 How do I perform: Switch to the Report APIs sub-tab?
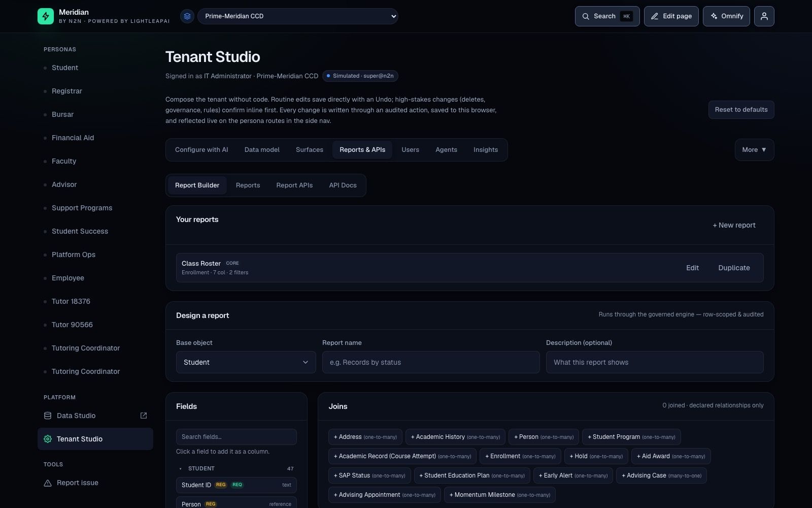[x=294, y=185]
